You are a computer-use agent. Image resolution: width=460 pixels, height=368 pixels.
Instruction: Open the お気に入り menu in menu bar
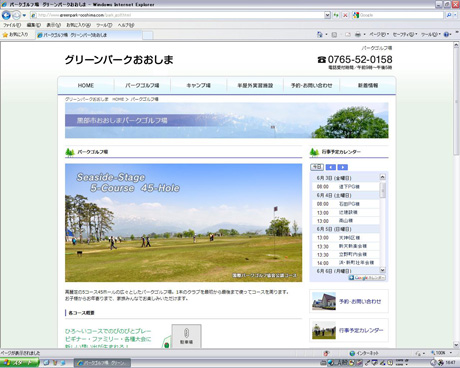(x=78, y=25)
